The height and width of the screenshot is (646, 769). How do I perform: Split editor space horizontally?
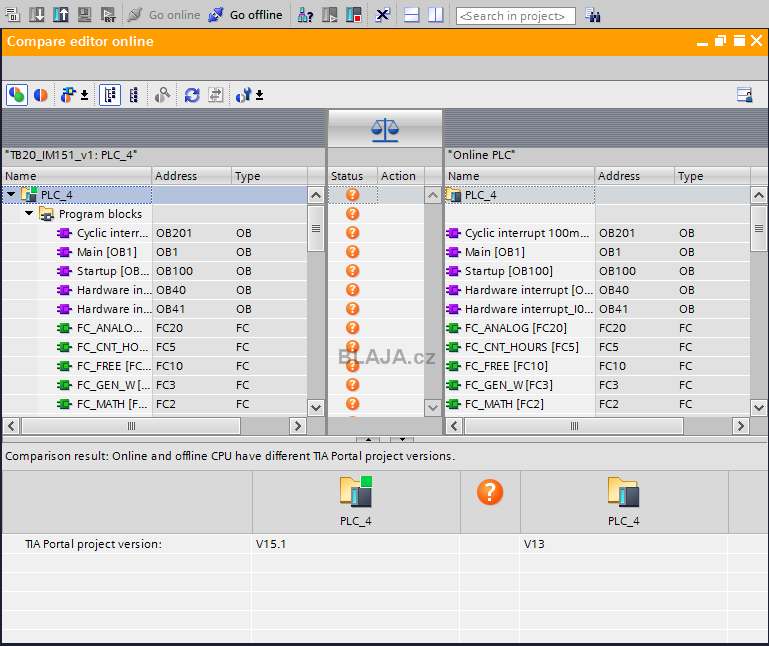click(x=411, y=15)
